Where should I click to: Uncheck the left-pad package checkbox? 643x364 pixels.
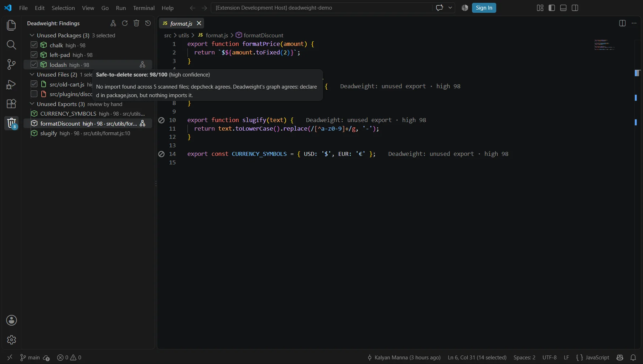(x=34, y=55)
